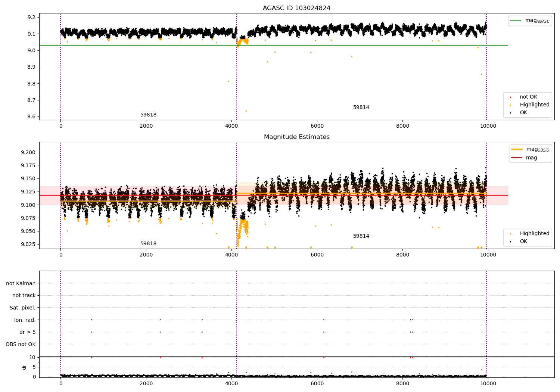Click the green mag AGASC legend line sample
The width and height of the screenshot is (560, 392).
[516, 21]
